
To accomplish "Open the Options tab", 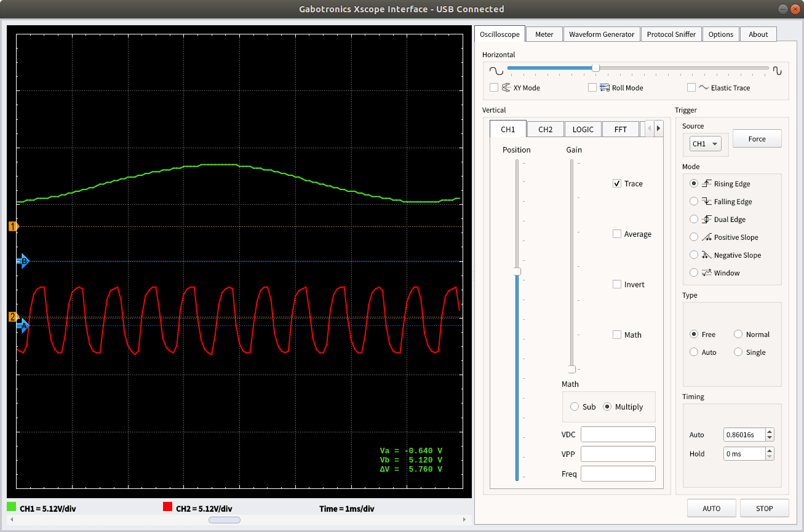I will click(x=720, y=34).
